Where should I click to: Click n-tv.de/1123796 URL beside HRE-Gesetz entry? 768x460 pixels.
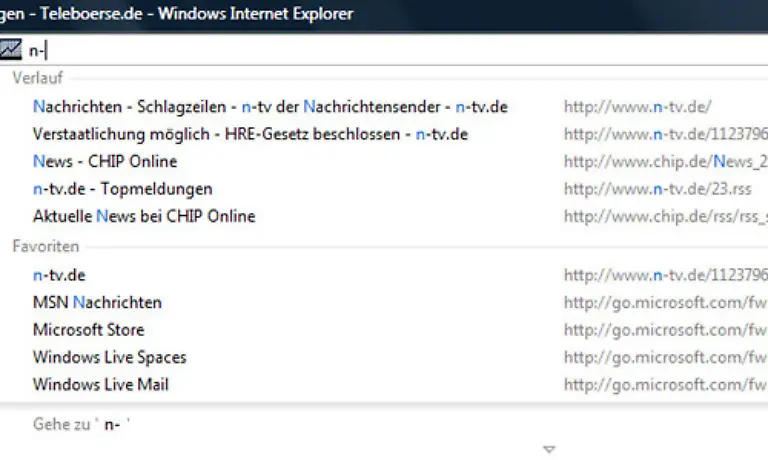pyautogui.click(x=666, y=134)
